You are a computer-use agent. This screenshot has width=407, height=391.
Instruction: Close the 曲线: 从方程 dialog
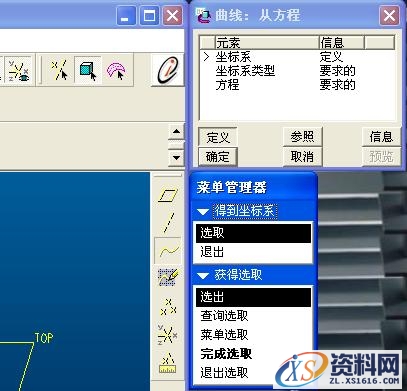pos(389,15)
